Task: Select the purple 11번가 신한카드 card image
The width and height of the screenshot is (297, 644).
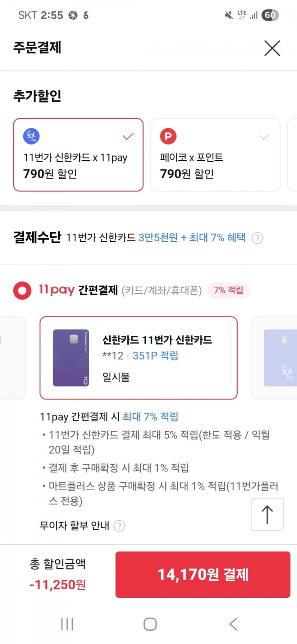Action: click(71, 358)
